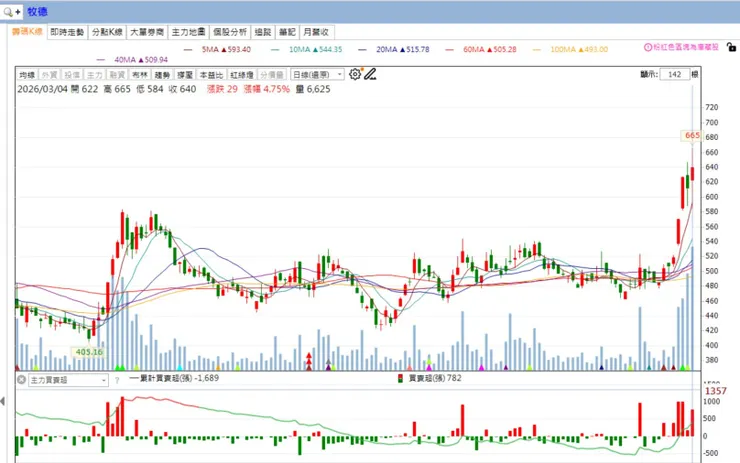Close the 主力買賣超 indicator panel
740x463 pixels.
tap(21, 379)
